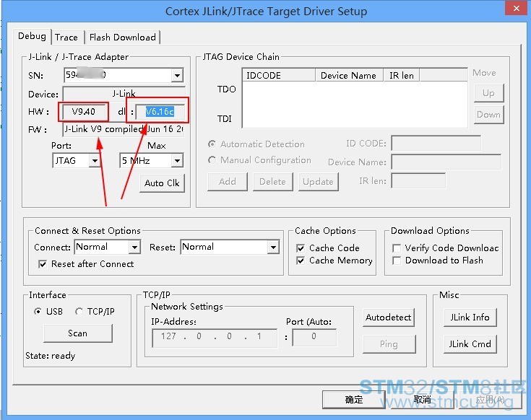Toggle the Cache Code checkbox
The width and height of the screenshot is (531, 420).
coord(301,248)
